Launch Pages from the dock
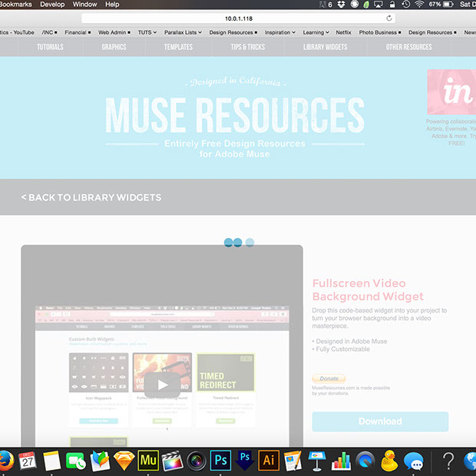 pos(293,461)
